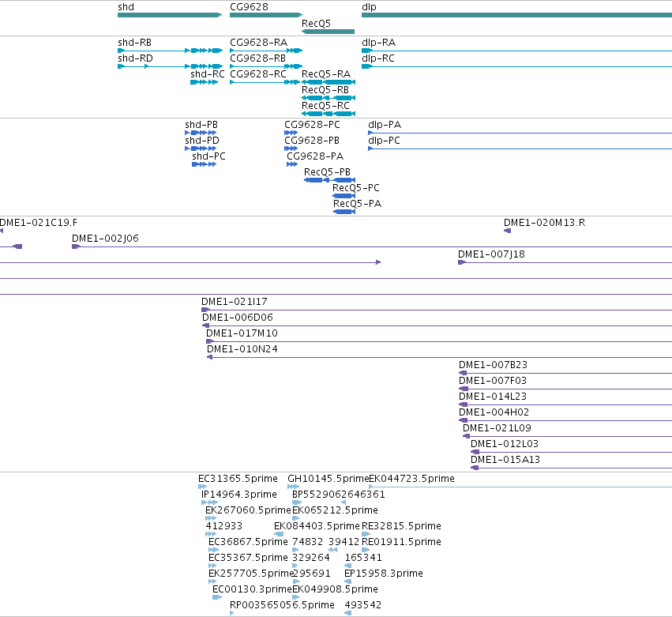This screenshot has width=672, height=617.
Task: Select the dlp-RC transcript label
Action: [x=378, y=58]
